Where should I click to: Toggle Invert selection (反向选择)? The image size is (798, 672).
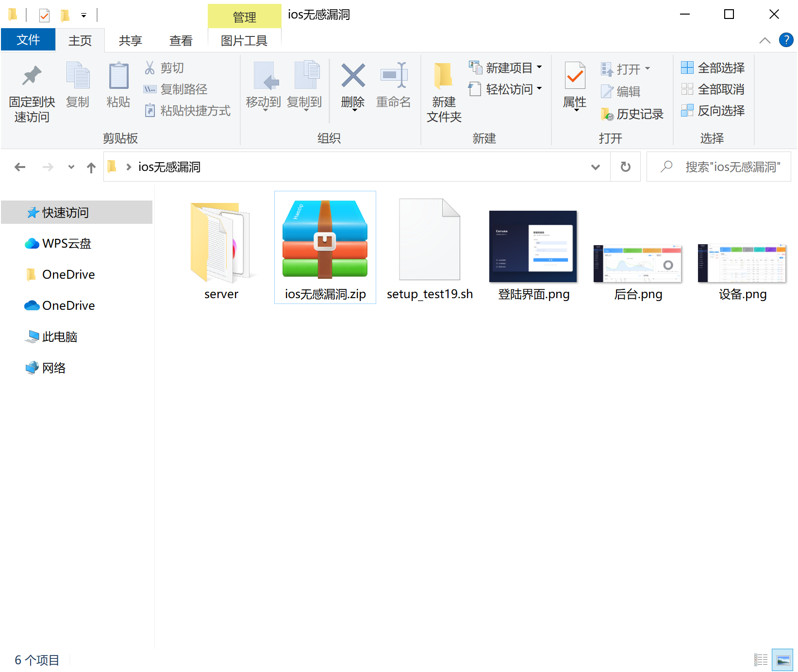pos(713,111)
